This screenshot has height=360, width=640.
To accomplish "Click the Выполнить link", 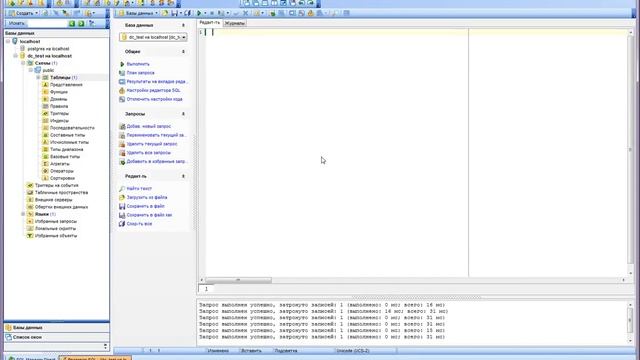I will (138, 64).
